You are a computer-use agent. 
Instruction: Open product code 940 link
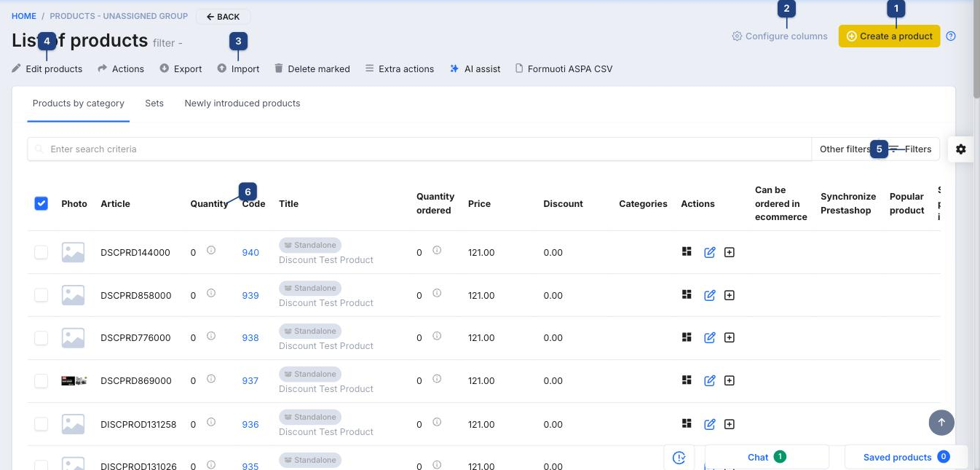point(250,252)
